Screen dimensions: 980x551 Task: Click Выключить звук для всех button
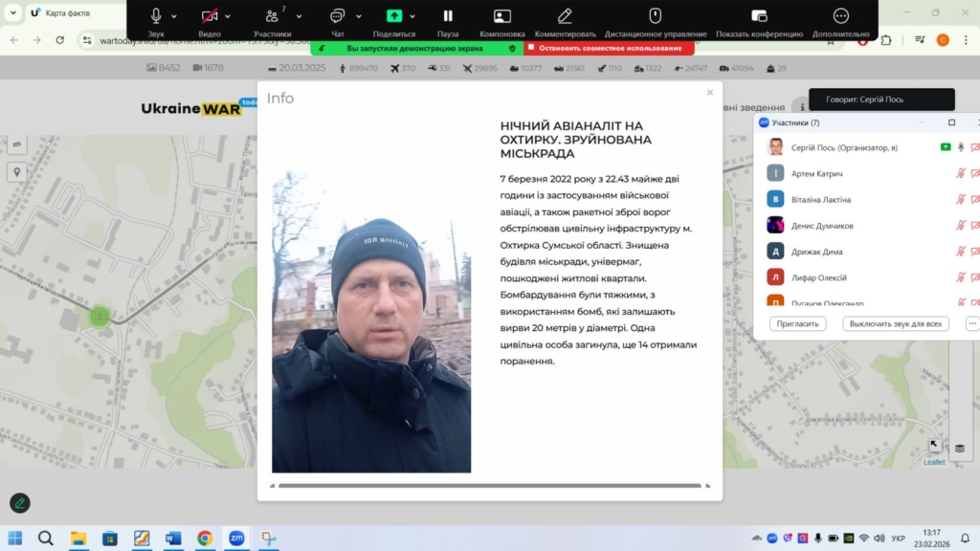[896, 324]
